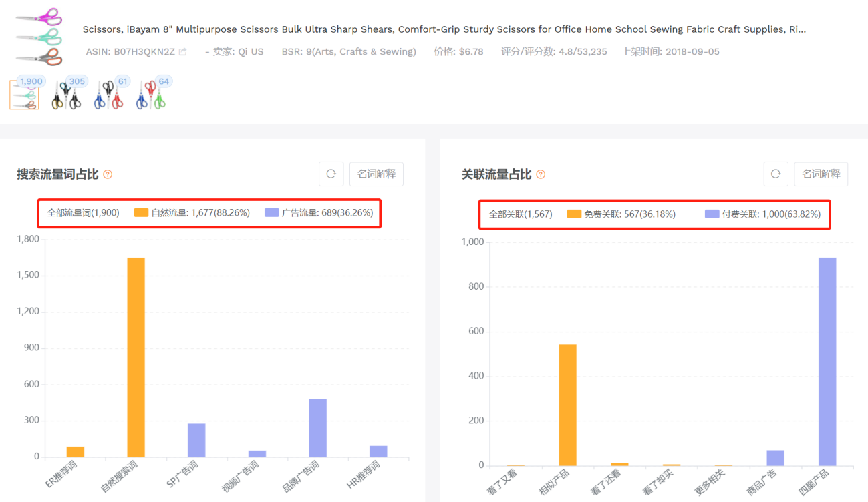This screenshot has height=502, width=868.
Task: Open 名词解释 for search traffic panel
Action: coord(376,174)
